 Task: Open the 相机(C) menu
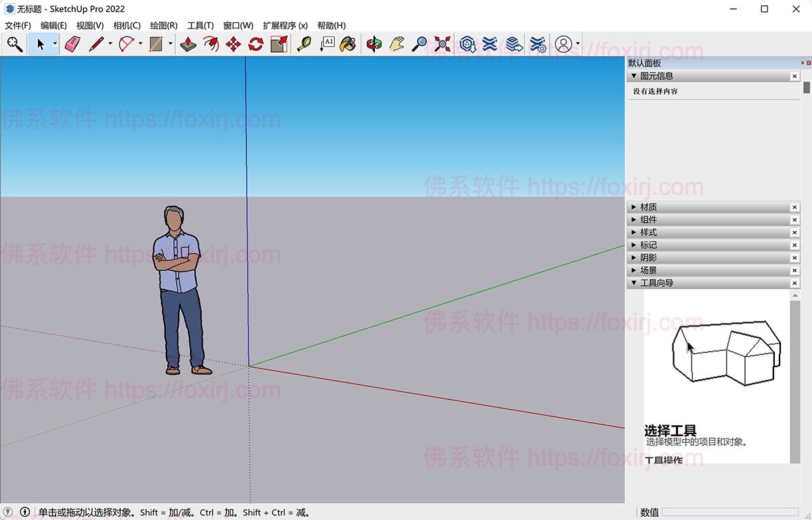click(127, 26)
